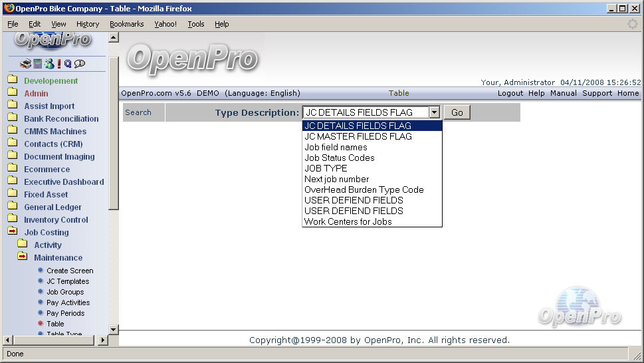
Task: Choose 'Work Centers for Jobs' option
Action: click(x=348, y=221)
